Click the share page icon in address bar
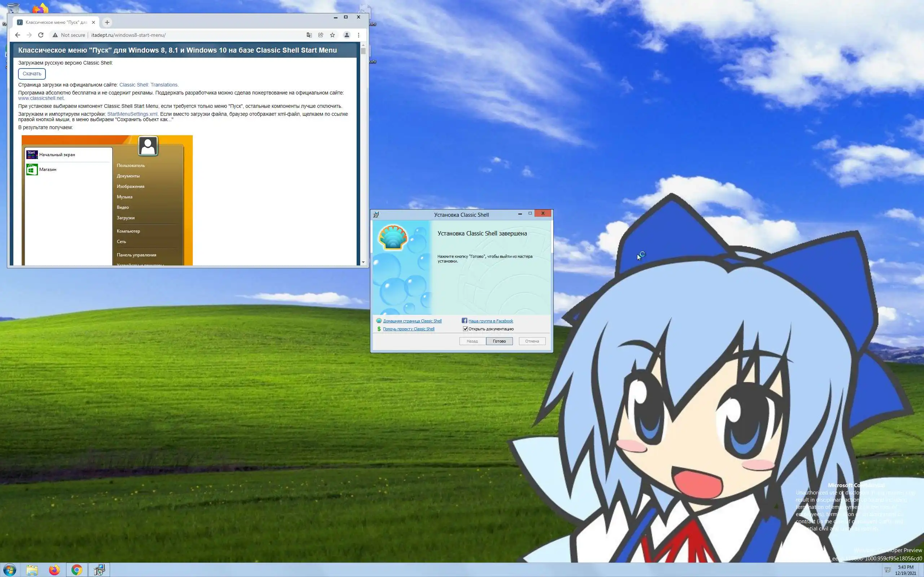The width and height of the screenshot is (924, 577). click(x=321, y=35)
